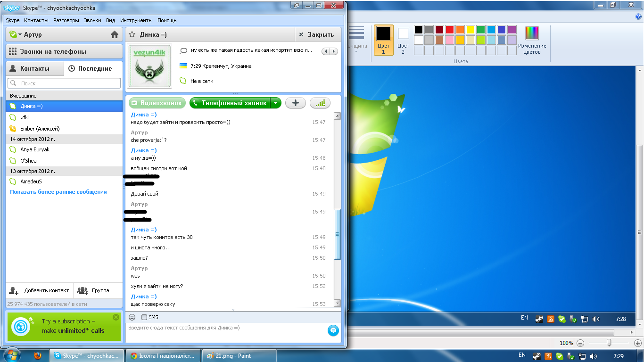Expand the phone call options arrow
This screenshot has width=644, height=362.
point(276,103)
